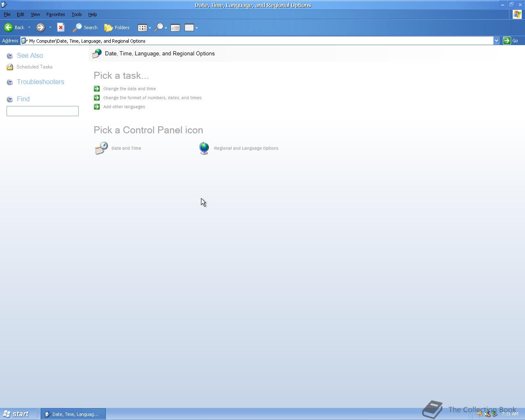Click the details list view toolbar icon
525x420 pixels.
(x=175, y=27)
